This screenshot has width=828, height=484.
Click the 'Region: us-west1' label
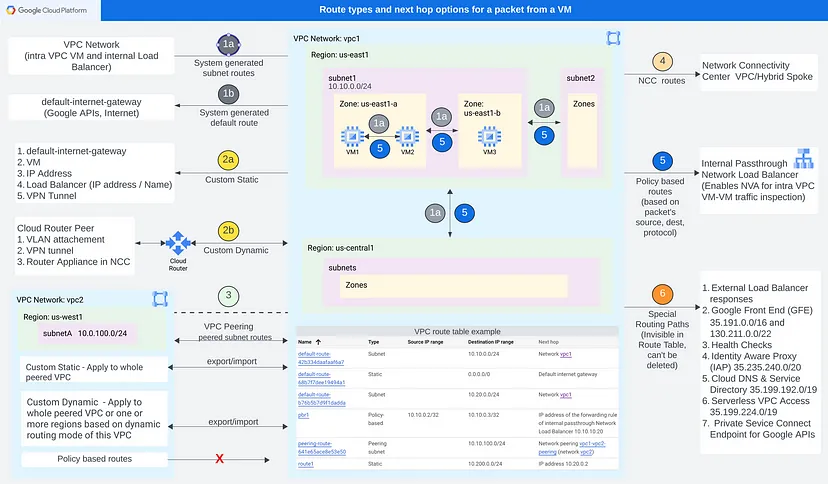(53, 317)
